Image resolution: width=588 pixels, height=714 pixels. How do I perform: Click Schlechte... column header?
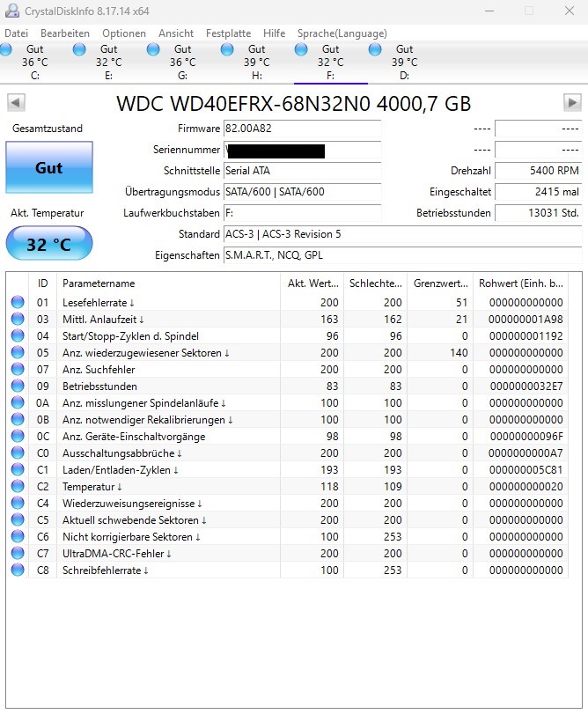pyautogui.click(x=376, y=283)
